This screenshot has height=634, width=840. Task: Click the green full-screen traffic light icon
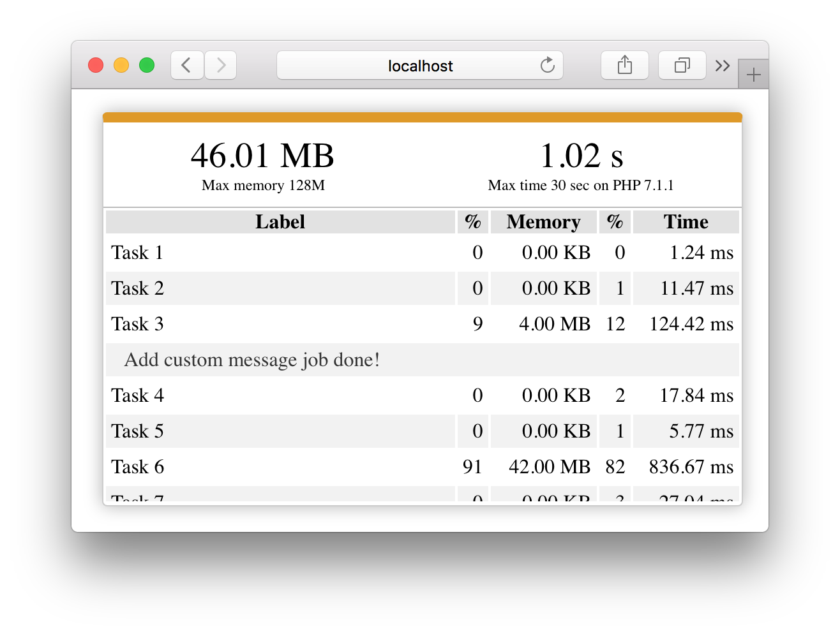click(x=146, y=65)
